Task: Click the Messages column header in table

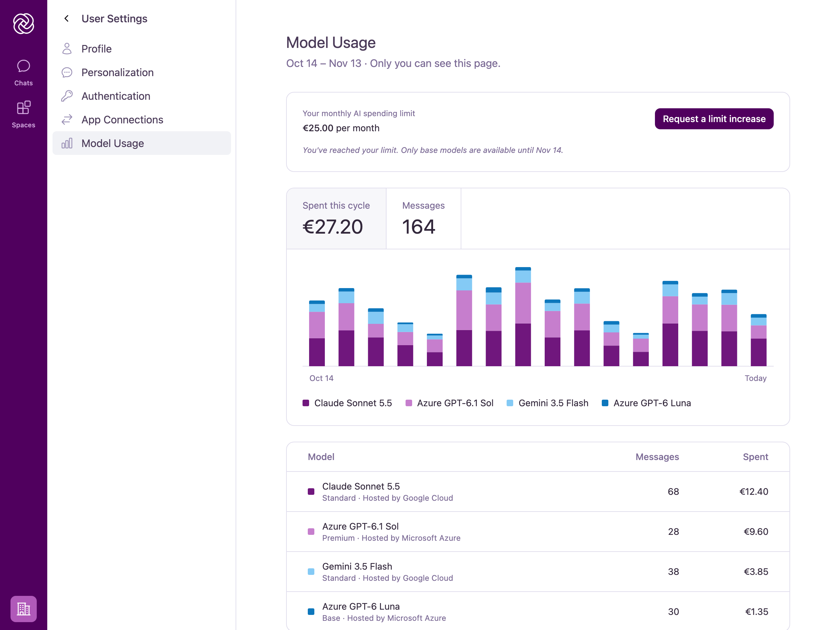Action: (x=657, y=457)
